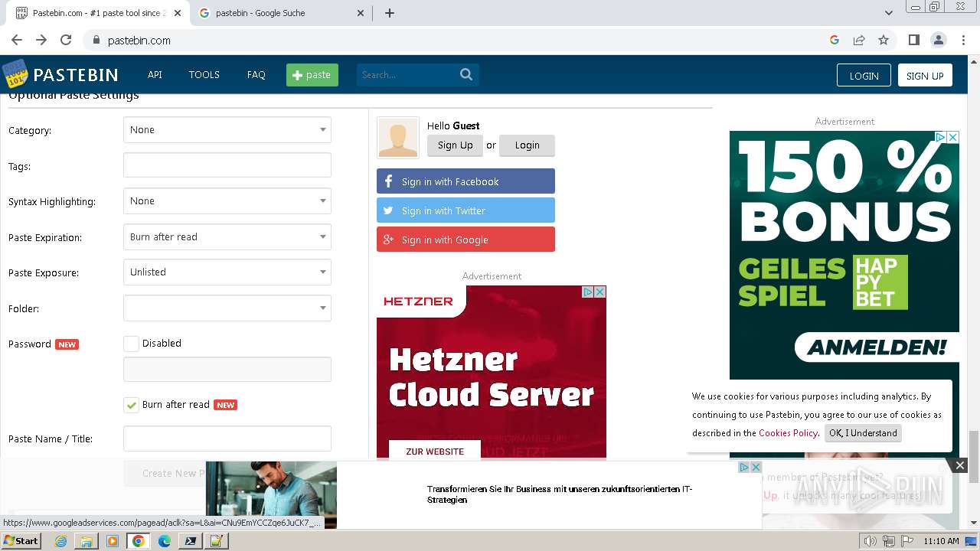Enable the Password checkbox
980x551 pixels.
click(x=131, y=344)
